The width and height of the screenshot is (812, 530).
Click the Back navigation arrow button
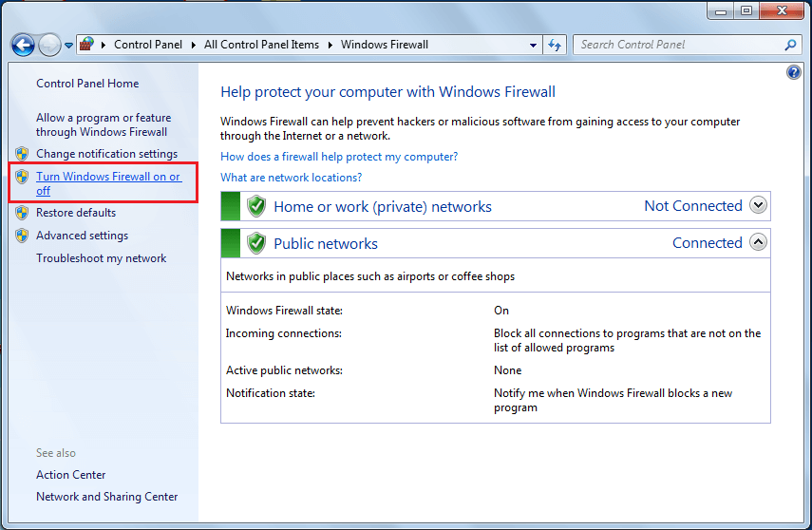click(23, 45)
